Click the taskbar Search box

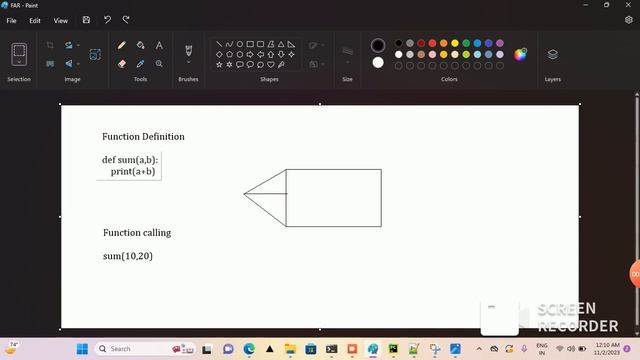(146, 349)
